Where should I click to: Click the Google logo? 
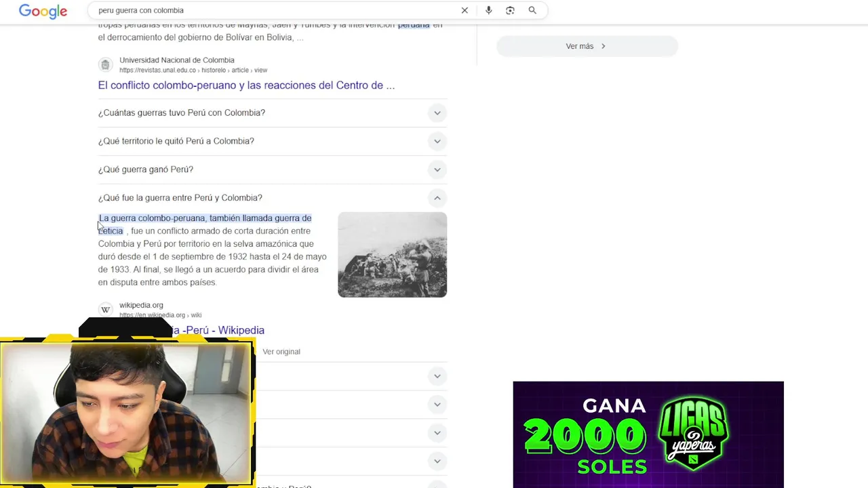click(43, 11)
